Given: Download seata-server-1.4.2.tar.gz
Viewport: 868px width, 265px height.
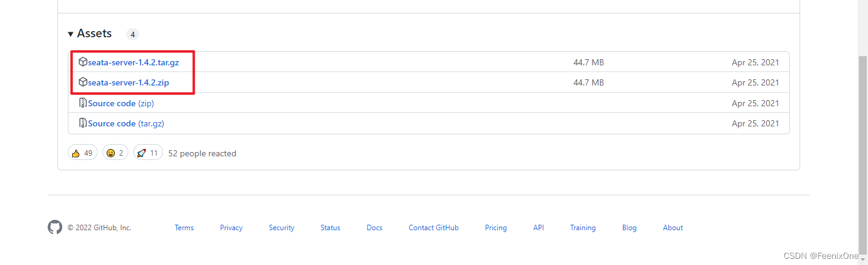Looking at the screenshot, I should pyautogui.click(x=142, y=62).
